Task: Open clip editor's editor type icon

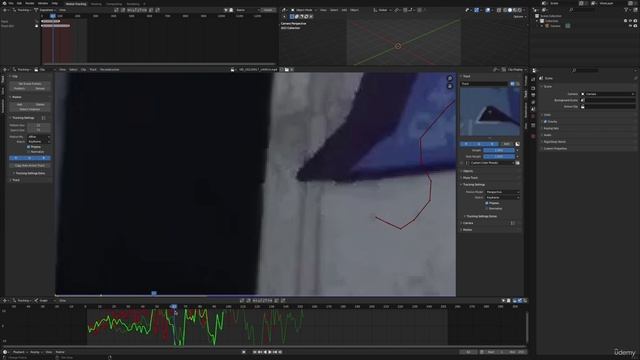Action: click(x=5, y=70)
